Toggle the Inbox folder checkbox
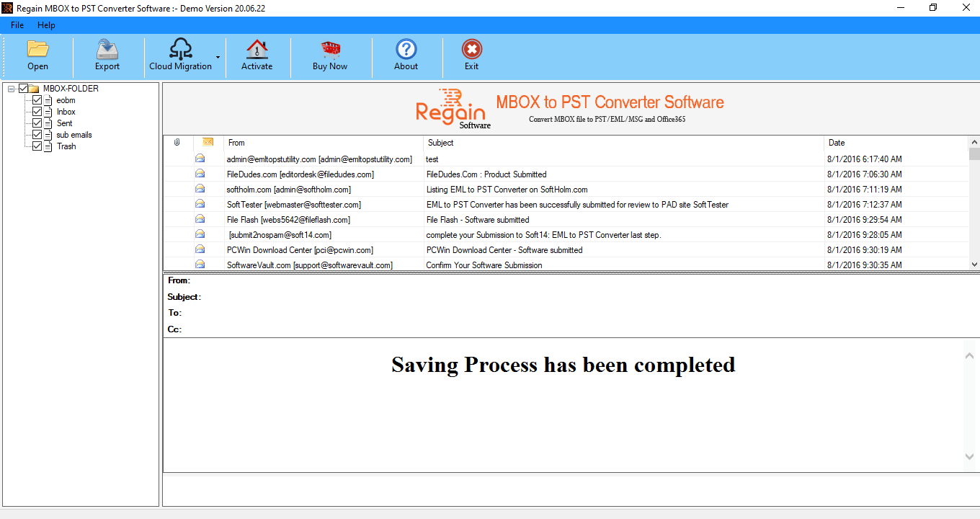The height and width of the screenshot is (519, 980). coord(37,112)
